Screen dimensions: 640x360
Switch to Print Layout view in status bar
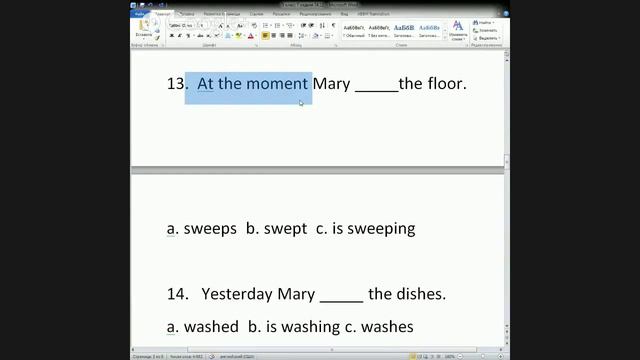click(x=413, y=357)
